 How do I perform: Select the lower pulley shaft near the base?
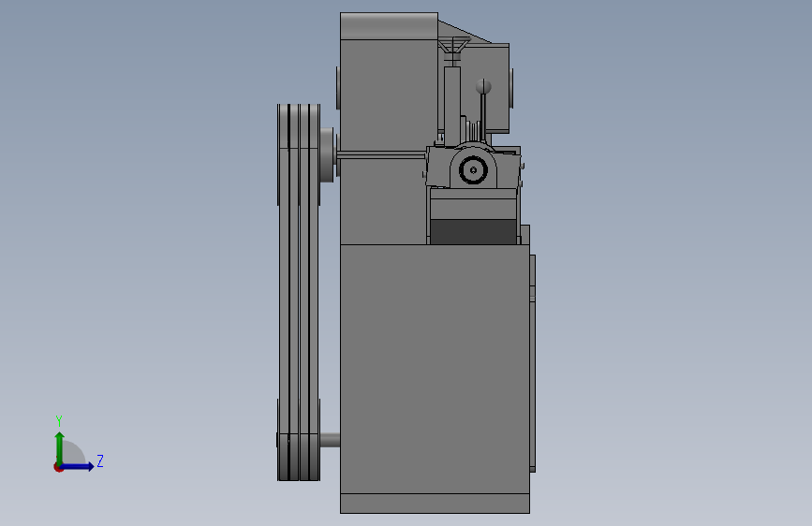[330, 441]
